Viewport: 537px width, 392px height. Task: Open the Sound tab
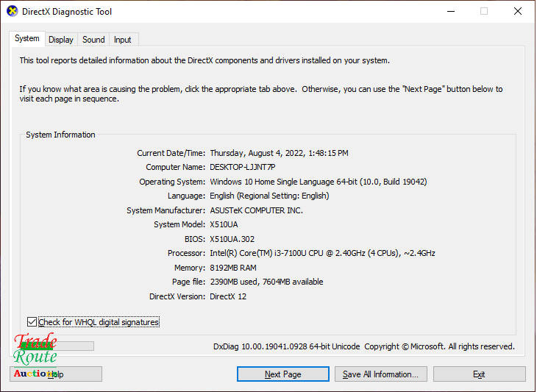(x=93, y=40)
